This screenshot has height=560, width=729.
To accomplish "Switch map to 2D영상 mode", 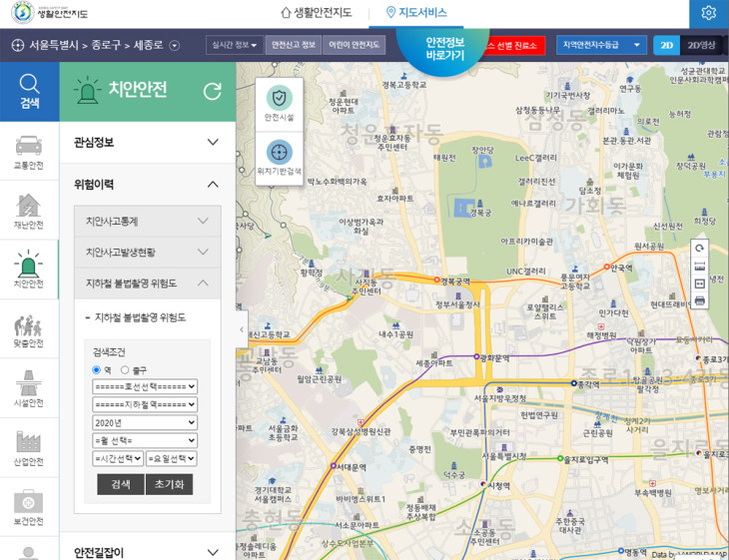I will (701, 45).
